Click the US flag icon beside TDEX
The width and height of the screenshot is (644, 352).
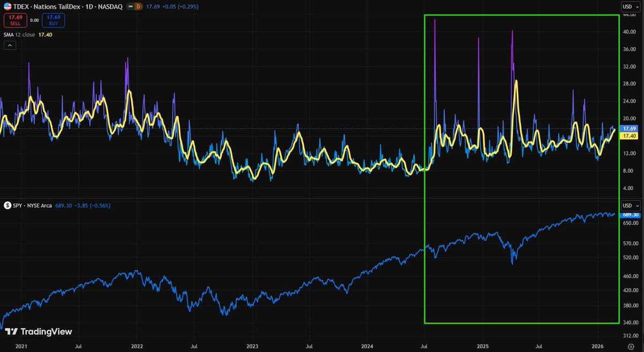pos(8,6)
